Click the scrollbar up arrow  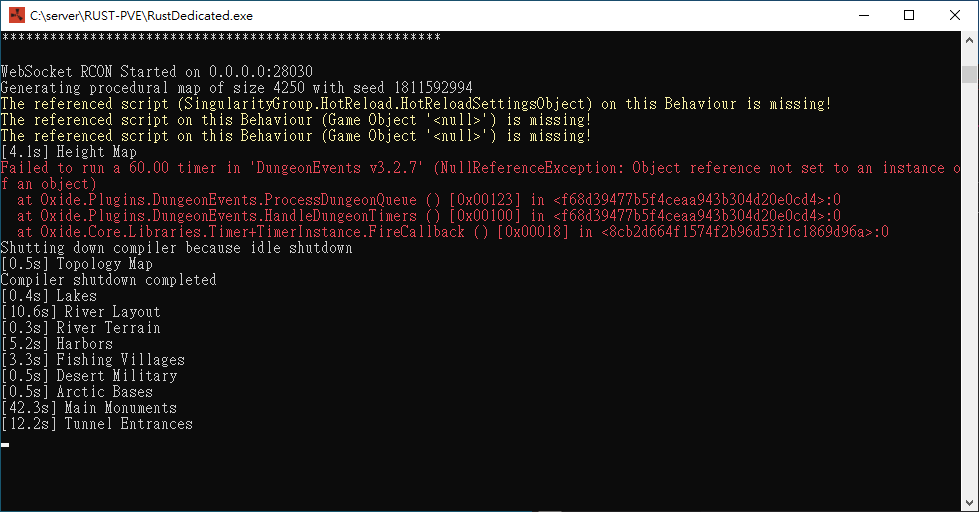coord(969,40)
